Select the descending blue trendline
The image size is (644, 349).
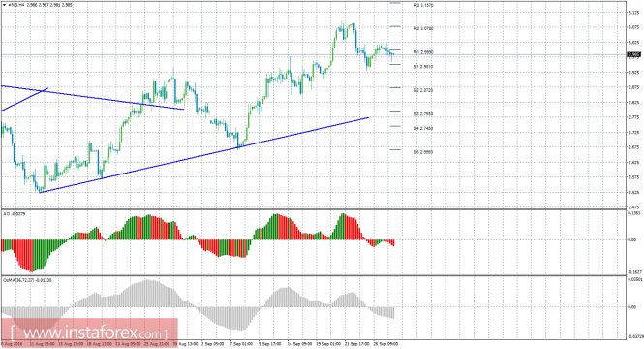click(92, 97)
